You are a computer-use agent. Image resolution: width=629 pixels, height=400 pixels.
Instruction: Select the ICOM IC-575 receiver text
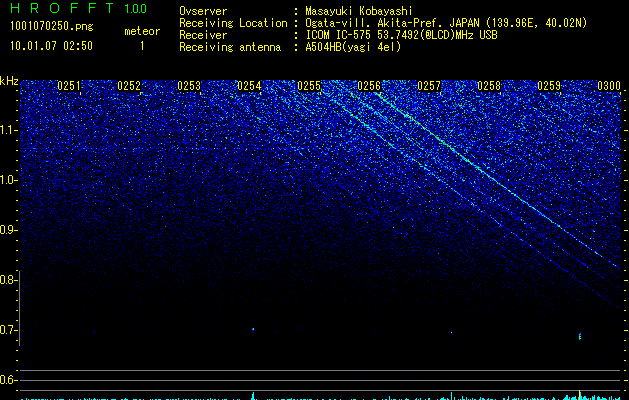pos(401,35)
